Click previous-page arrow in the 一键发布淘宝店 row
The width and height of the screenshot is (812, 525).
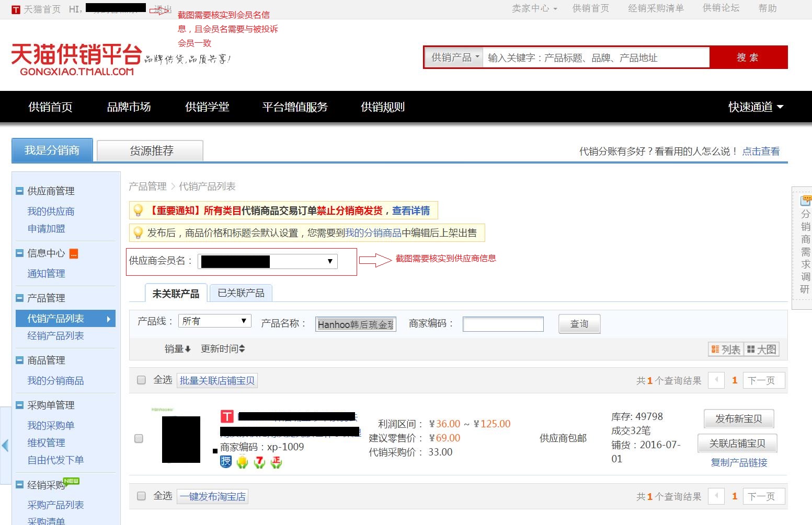[716, 496]
